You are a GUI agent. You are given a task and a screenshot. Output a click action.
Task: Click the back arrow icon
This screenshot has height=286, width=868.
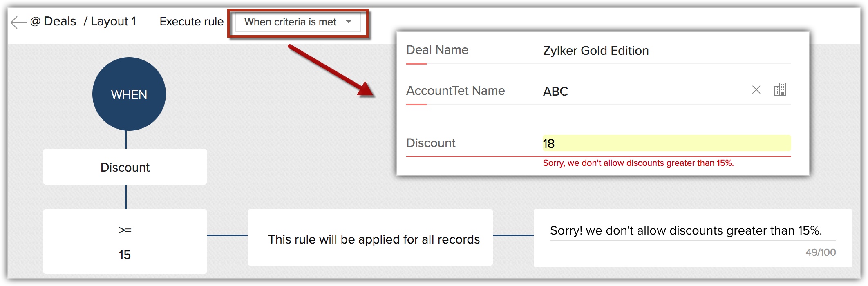(x=18, y=22)
